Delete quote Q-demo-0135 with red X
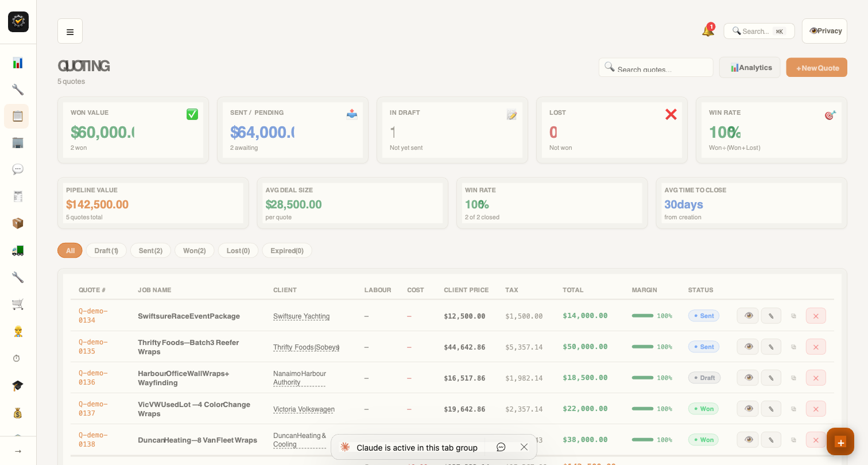This screenshot has width=868, height=465. point(816,347)
